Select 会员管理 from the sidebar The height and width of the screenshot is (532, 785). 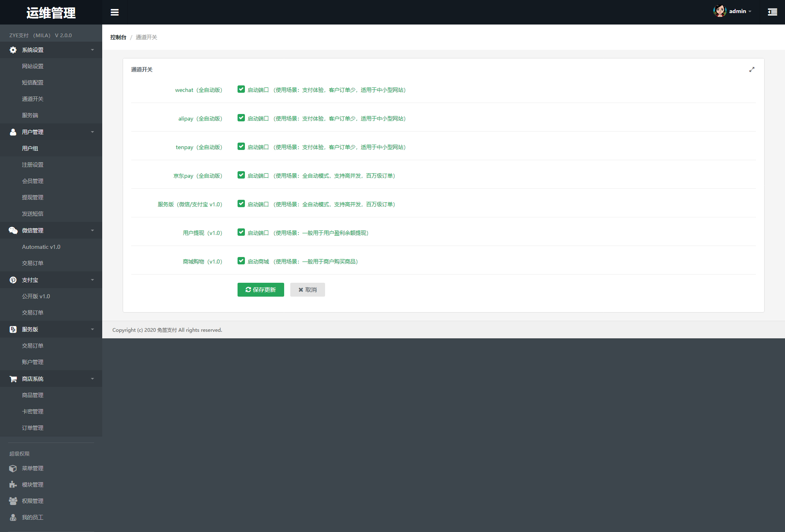33,181
